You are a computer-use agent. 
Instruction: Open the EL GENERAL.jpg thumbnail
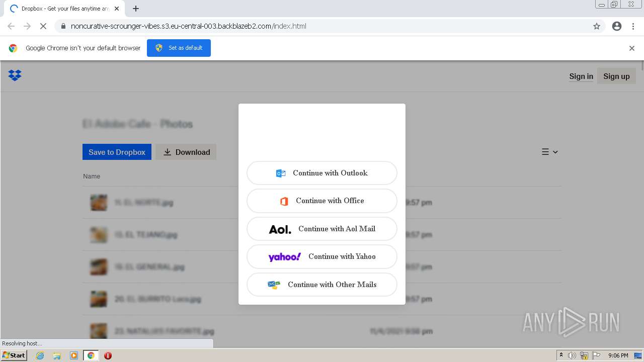[x=99, y=266]
